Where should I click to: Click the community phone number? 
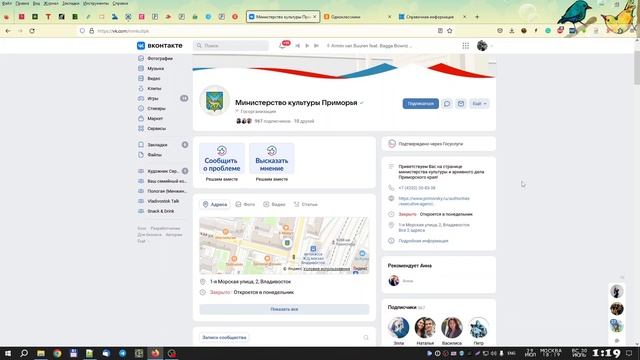pos(417,188)
